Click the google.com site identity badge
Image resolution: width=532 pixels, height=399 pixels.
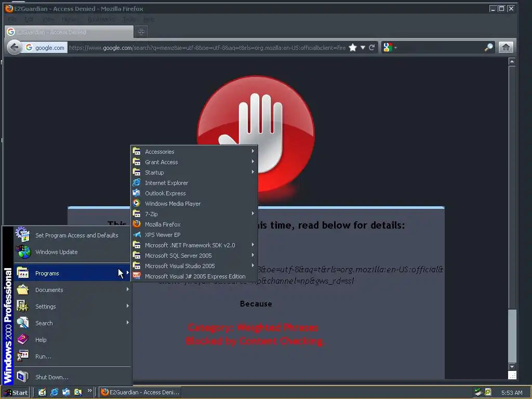pos(45,47)
